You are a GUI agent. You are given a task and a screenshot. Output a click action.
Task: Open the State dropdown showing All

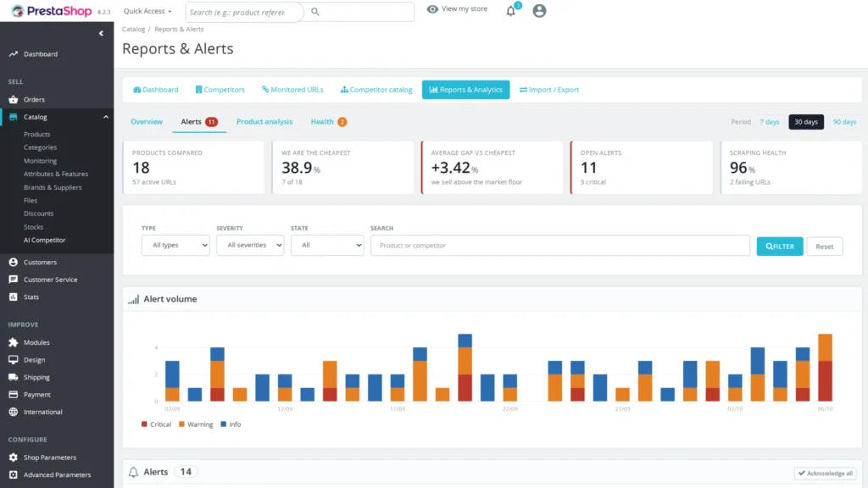tap(327, 245)
